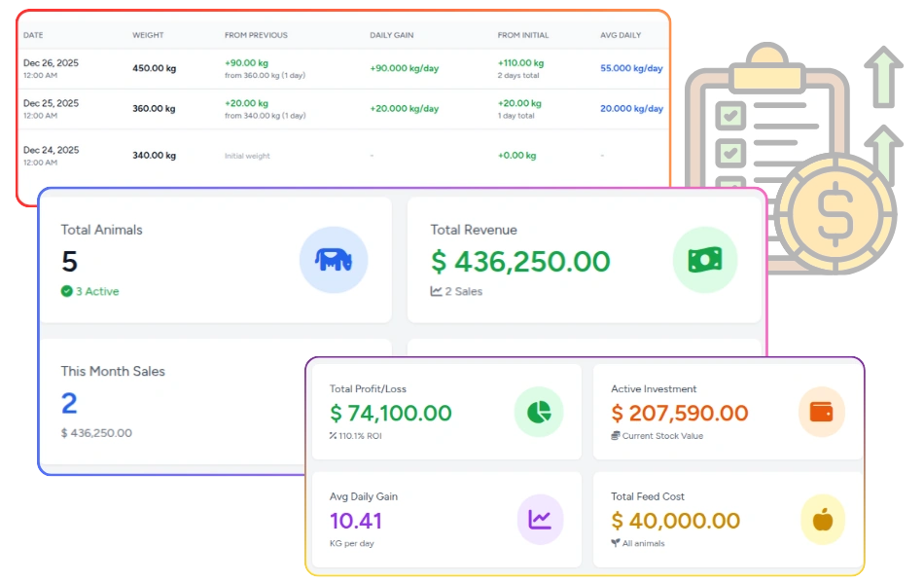The image size is (924, 584).
Task: Click the seedling icon beside All animals
Action: point(616,543)
